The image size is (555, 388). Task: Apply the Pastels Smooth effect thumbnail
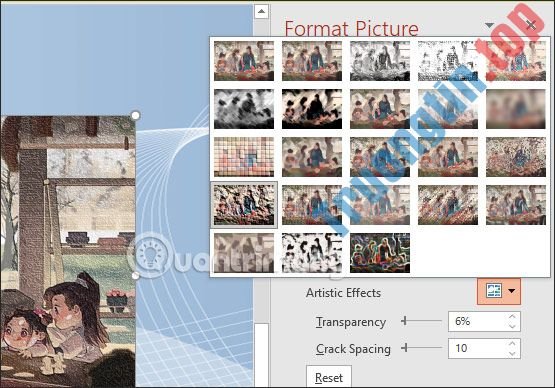click(x=448, y=205)
